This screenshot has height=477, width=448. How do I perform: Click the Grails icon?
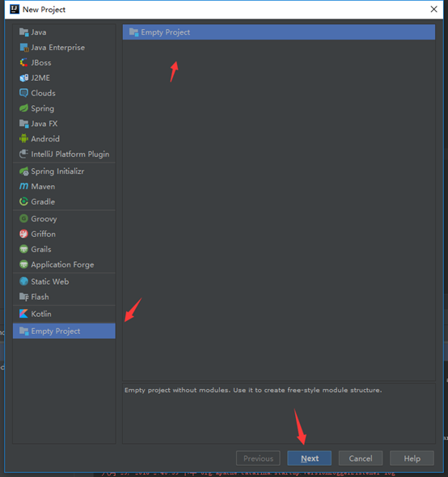[x=23, y=249]
